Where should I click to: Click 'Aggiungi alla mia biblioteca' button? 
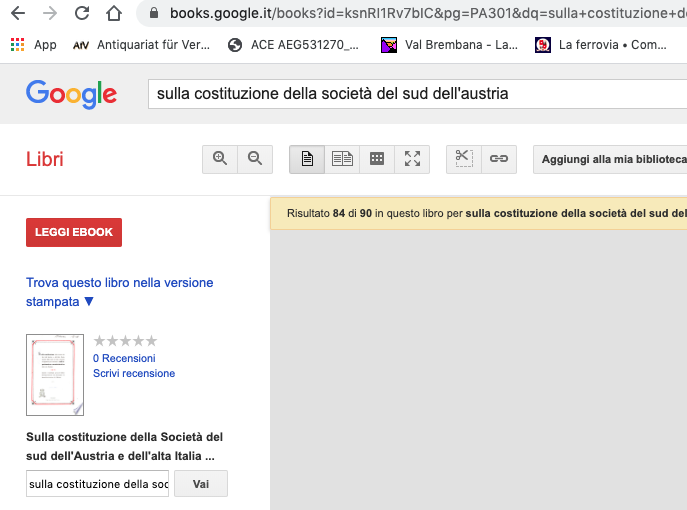(613, 159)
